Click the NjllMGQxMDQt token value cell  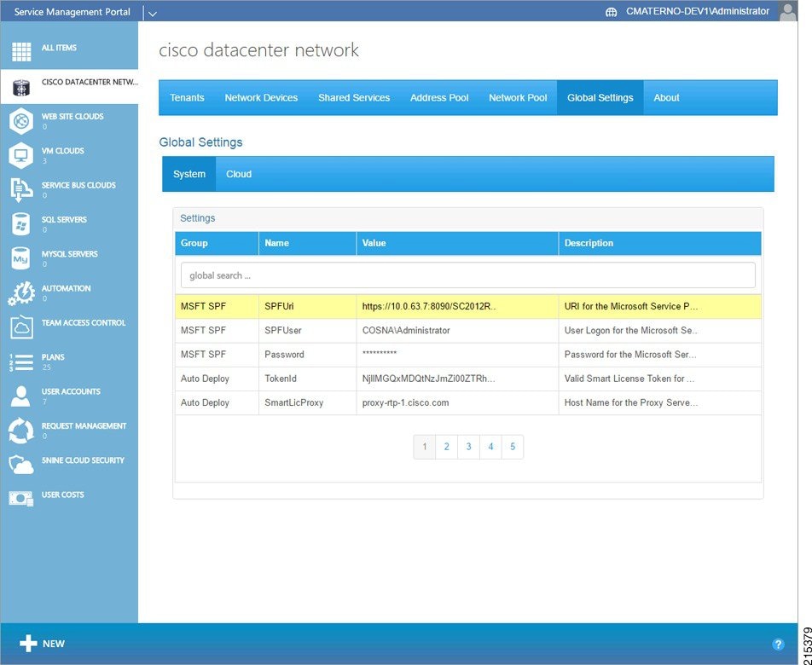(x=458, y=379)
